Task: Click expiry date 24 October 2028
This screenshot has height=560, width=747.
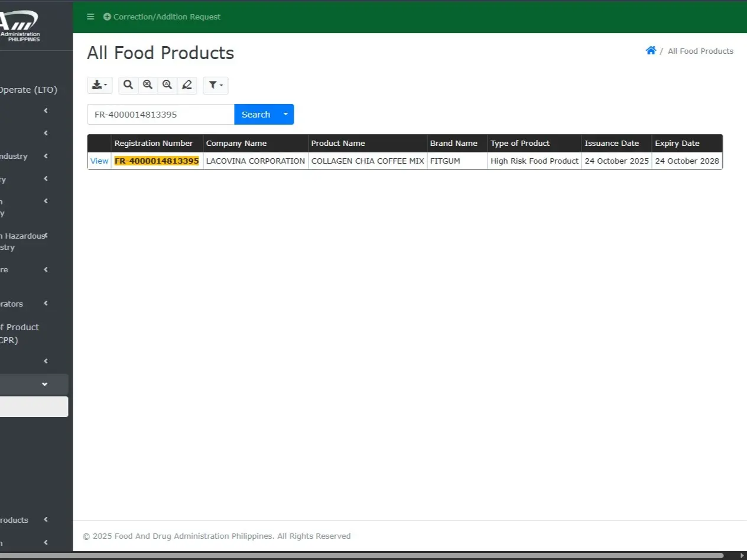Action: click(687, 161)
